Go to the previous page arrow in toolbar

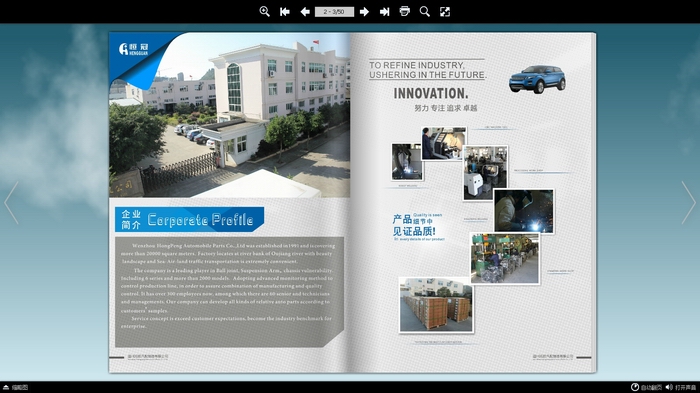[x=305, y=12]
